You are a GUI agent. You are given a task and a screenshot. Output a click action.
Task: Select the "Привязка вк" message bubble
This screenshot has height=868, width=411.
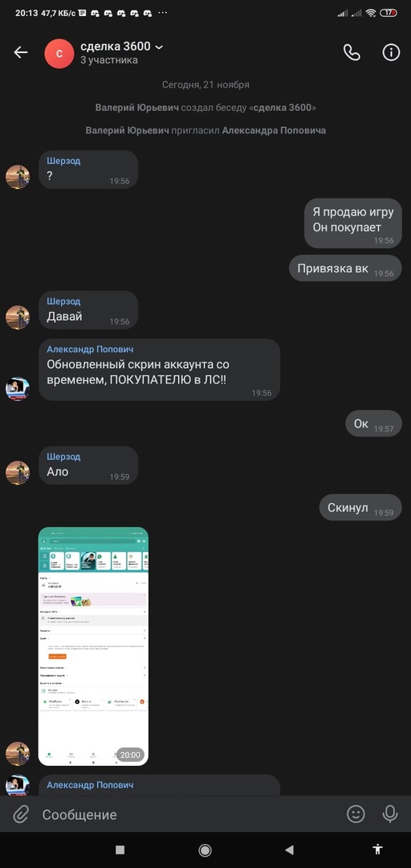[x=345, y=268]
